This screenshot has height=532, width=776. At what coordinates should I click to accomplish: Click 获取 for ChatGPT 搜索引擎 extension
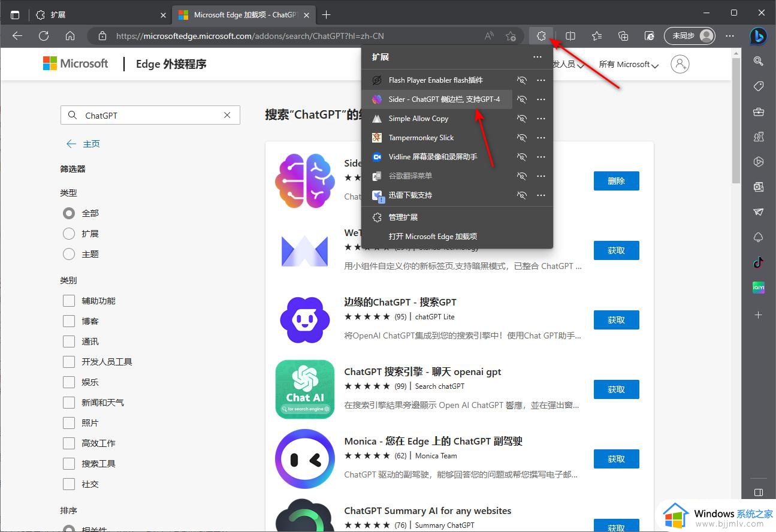pyautogui.click(x=616, y=389)
